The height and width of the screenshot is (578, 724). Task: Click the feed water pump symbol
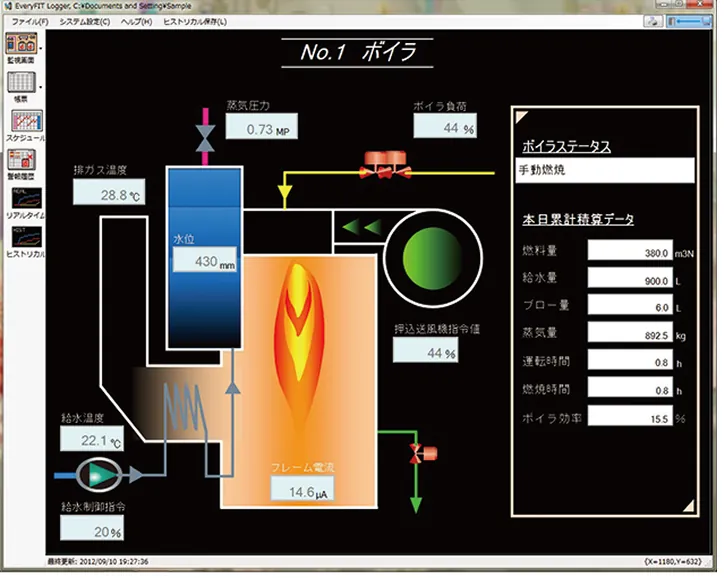[98, 475]
